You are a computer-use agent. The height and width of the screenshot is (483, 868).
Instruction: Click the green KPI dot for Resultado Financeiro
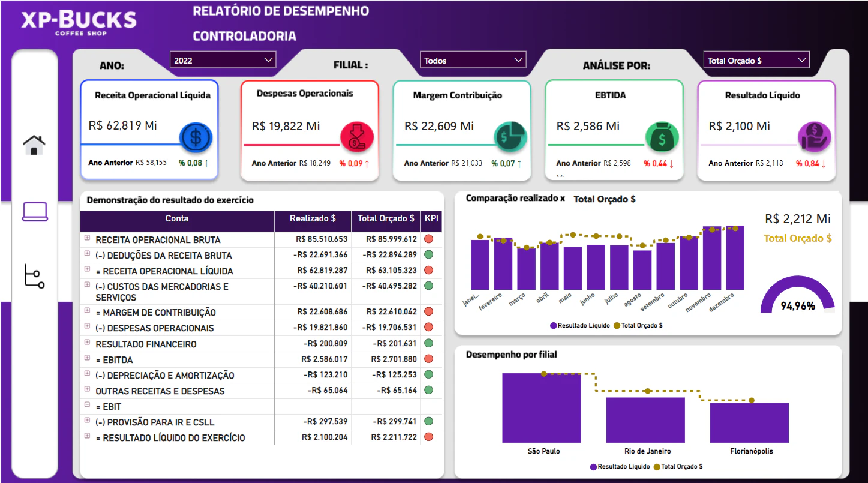pyautogui.click(x=428, y=343)
